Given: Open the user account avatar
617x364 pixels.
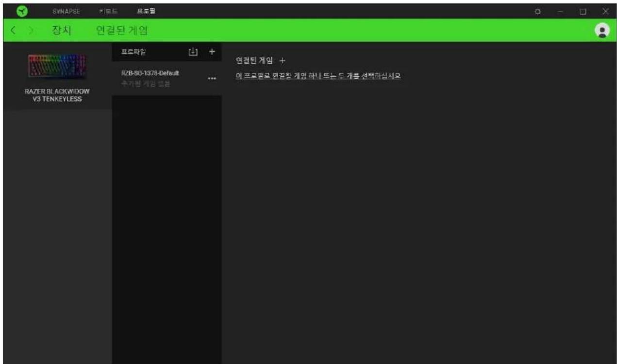Looking at the screenshot, I should [x=602, y=31].
